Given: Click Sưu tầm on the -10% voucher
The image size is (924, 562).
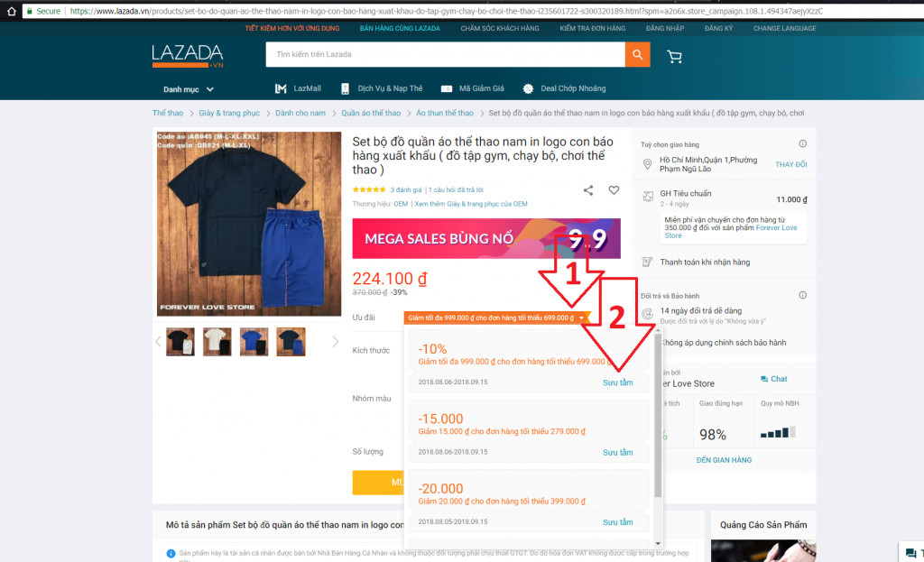Looking at the screenshot, I should coord(617,382).
